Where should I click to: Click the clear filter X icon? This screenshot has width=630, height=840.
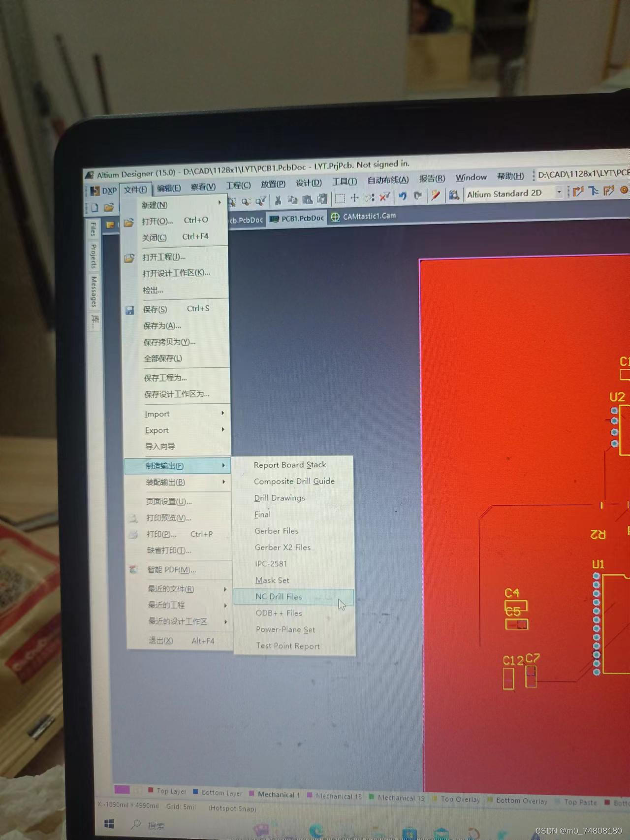click(385, 197)
